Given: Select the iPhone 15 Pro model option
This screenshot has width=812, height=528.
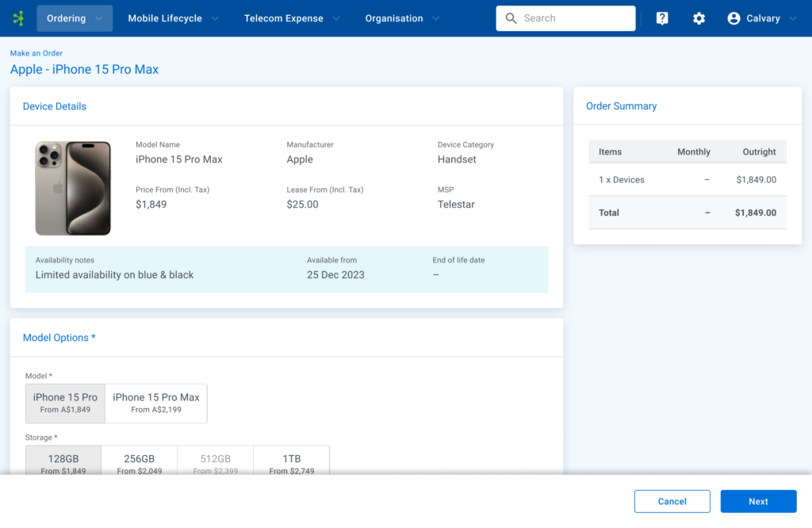Looking at the screenshot, I should point(65,403).
